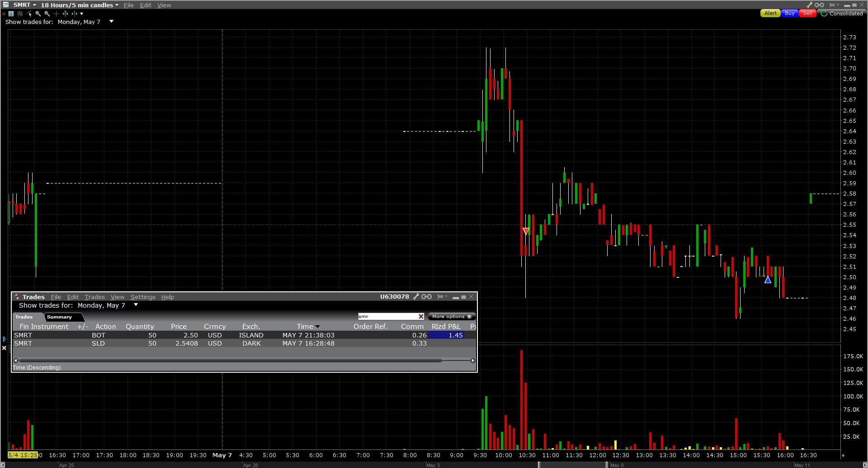Click the chart toolbar text annotation icon
Screen dimensions: 868x468
11,14
